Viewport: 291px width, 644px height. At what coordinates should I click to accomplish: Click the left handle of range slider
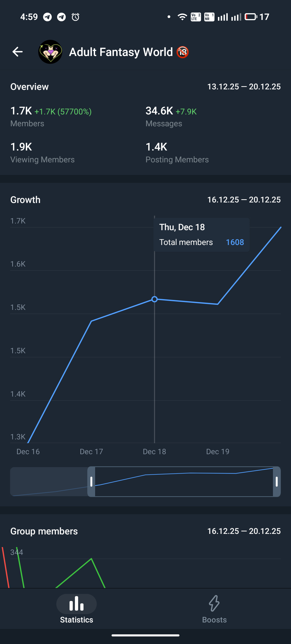tap(91, 482)
